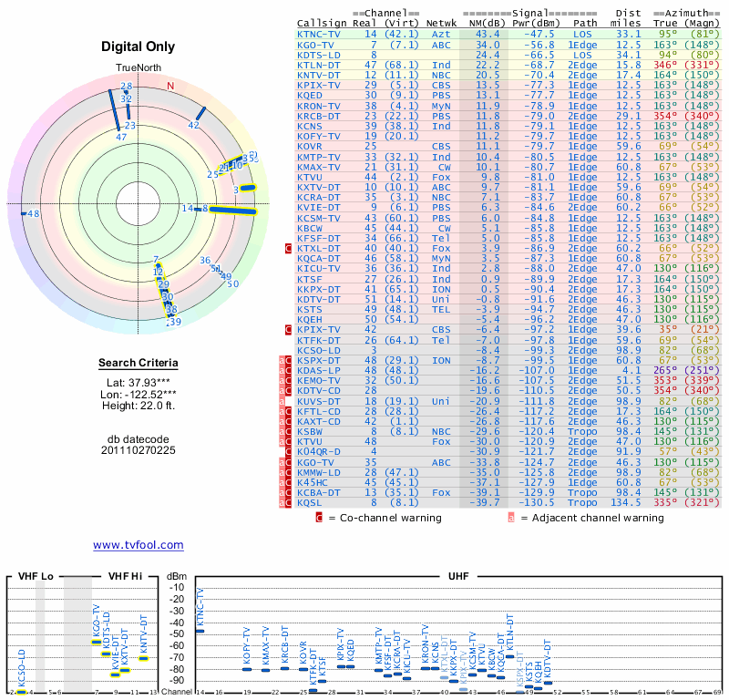The width and height of the screenshot is (729, 700).
Task: Click the KTNC-TV bar in the UHF spectrum chart
Action: [x=200, y=631]
